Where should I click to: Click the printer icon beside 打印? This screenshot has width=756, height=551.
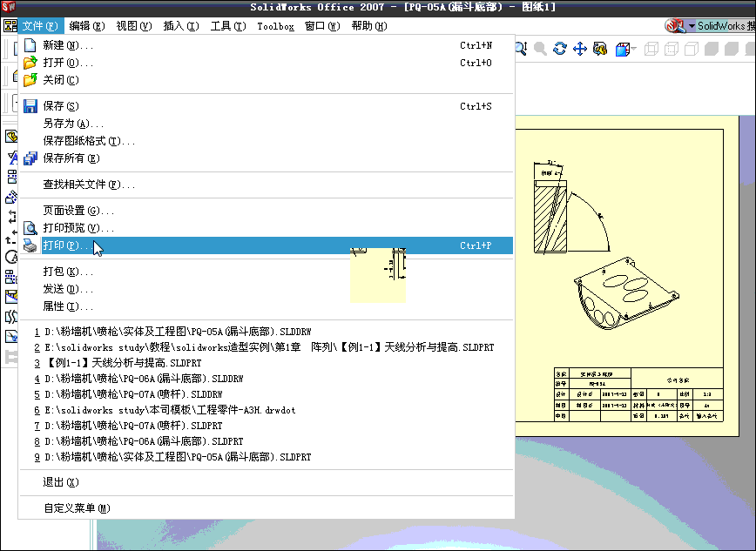click(30, 245)
